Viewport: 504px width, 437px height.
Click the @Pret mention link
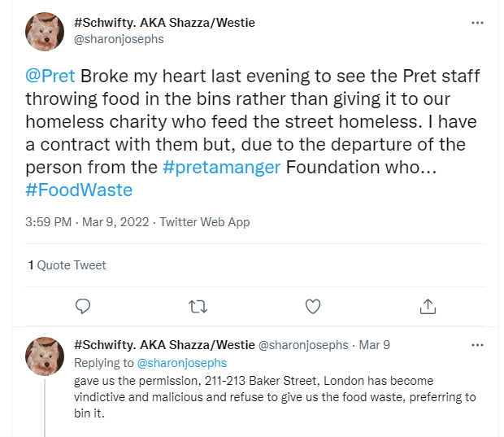point(50,76)
